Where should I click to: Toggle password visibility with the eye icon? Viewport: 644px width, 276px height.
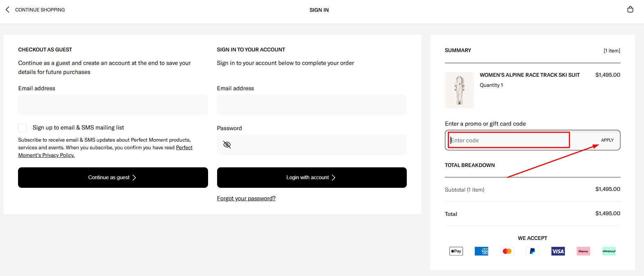click(x=227, y=144)
